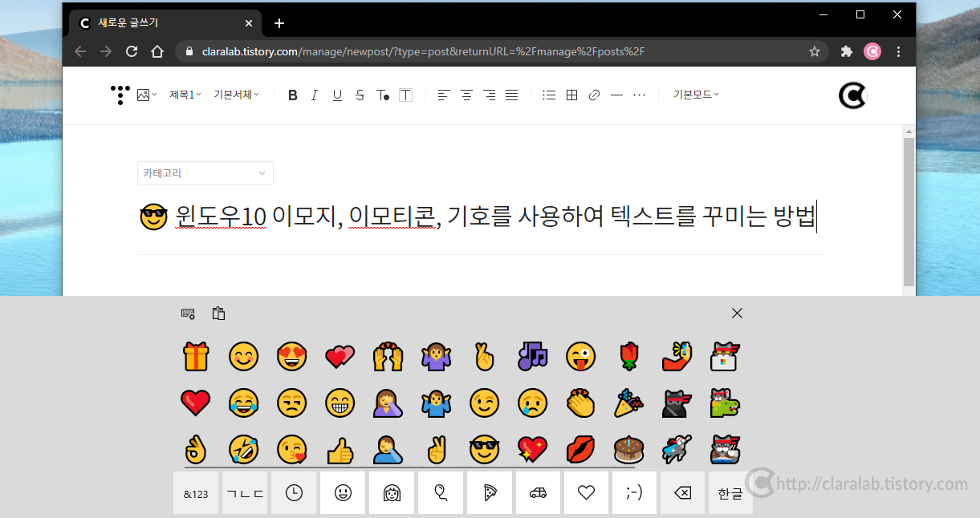Reload the page
980x518 pixels.
click(132, 51)
